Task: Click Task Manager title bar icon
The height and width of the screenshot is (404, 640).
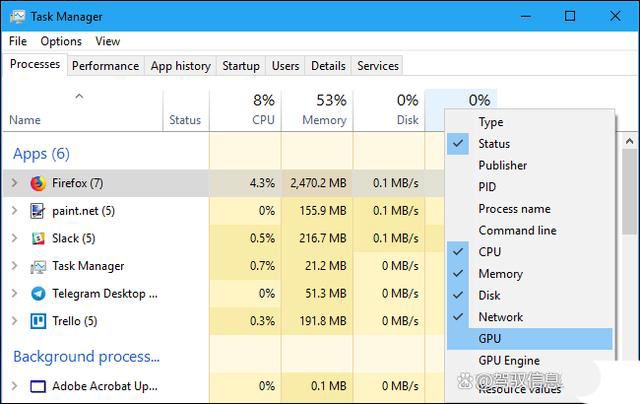Action: pyautogui.click(x=16, y=17)
